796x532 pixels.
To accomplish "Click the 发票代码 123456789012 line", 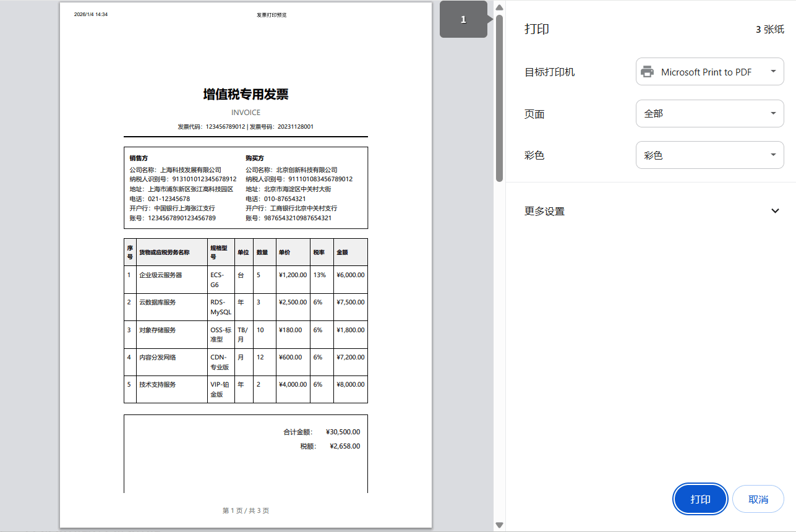I will click(x=246, y=127).
